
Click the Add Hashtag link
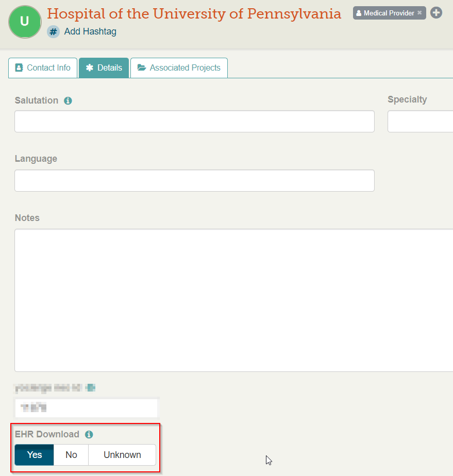(x=90, y=31)
